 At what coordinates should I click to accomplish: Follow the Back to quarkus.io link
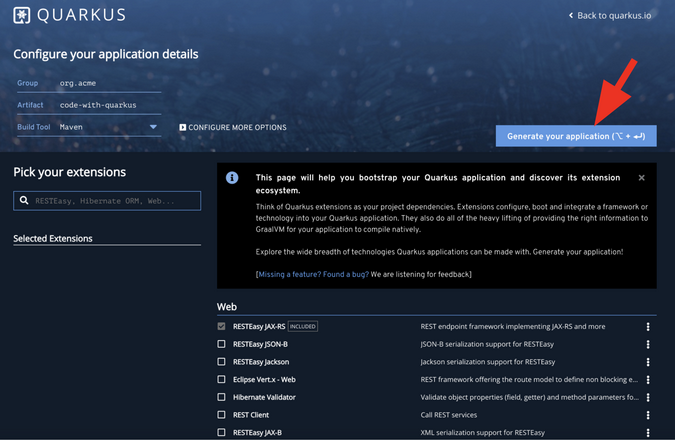610,15
